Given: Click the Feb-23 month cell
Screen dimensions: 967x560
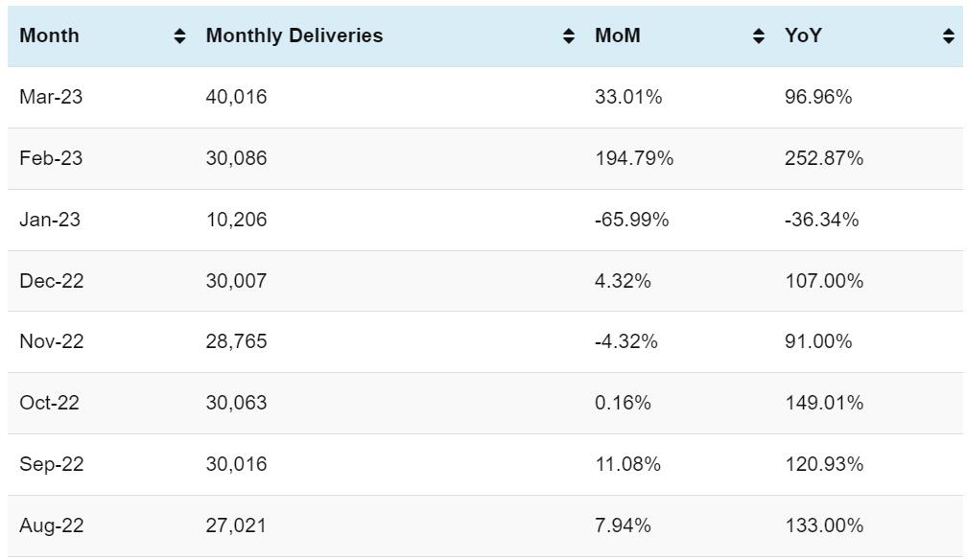Looking at the screenshot, I should pos(51,158).
